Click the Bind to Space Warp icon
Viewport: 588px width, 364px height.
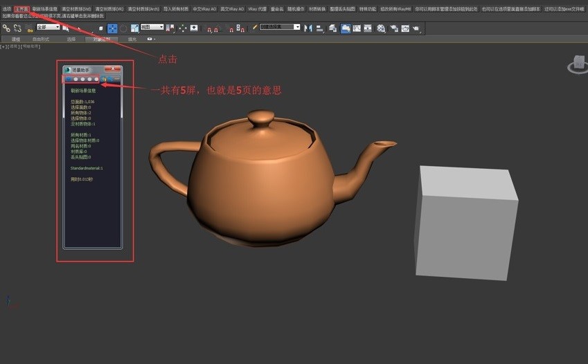tap(29, 28)
